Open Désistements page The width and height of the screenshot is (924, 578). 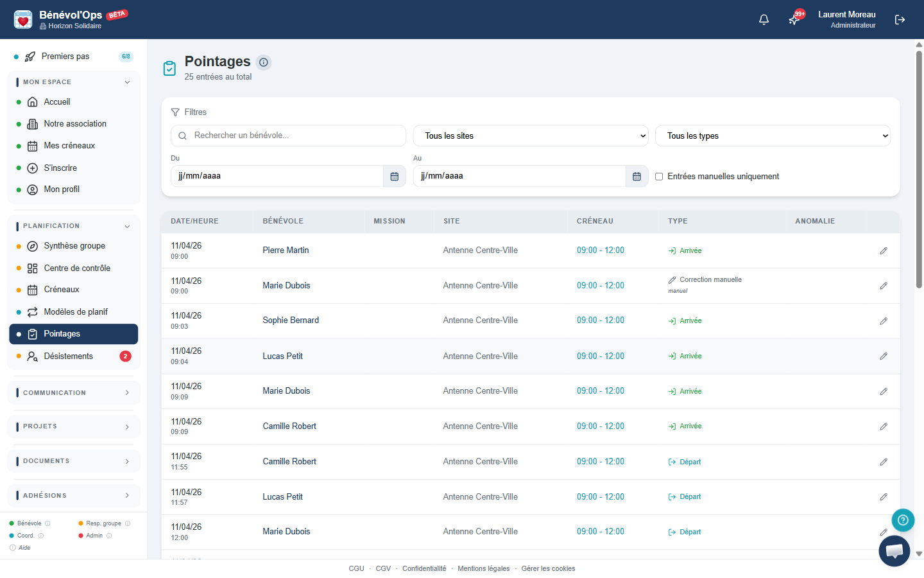74,356
